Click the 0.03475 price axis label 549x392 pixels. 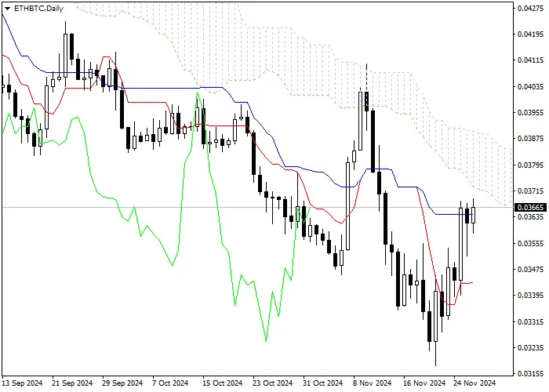coord(531,269)
